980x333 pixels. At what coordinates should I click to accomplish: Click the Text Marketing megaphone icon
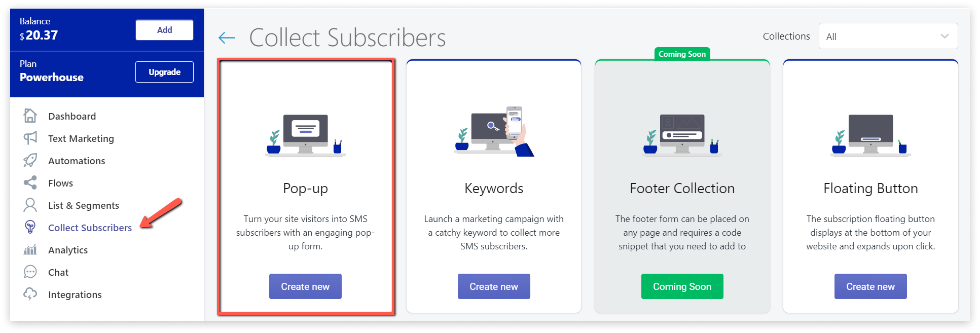pyautogui.click(x=30, y=138)
